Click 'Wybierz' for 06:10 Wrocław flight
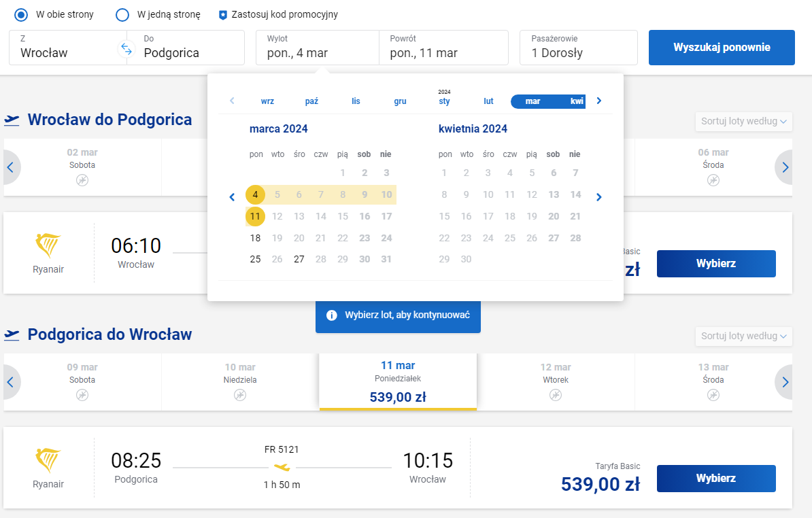The image size is (812, 518). (x=716, y=264)
